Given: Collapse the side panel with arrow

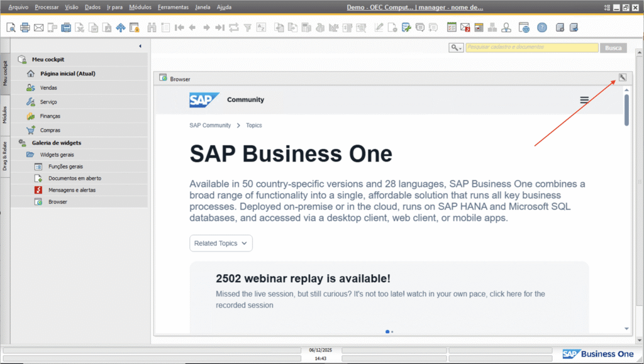Looking at the screenshot, I should coord(140,46).
